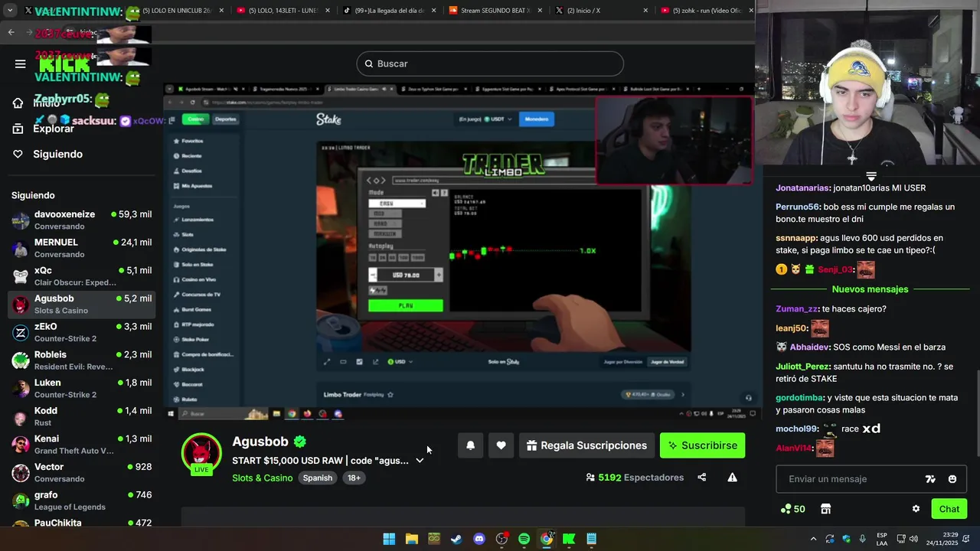Viewport: 980px width, 551px height.
Task: Click the Agusbob channel name heading
Action: pos(260,442)
